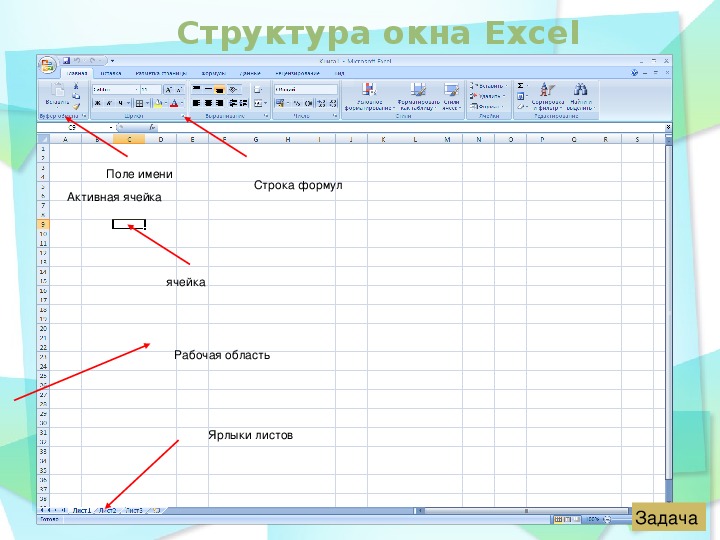Click the Increase Font Size button
Image resolution: width=720 pixels, height=540 pixels.
point(169,90)
